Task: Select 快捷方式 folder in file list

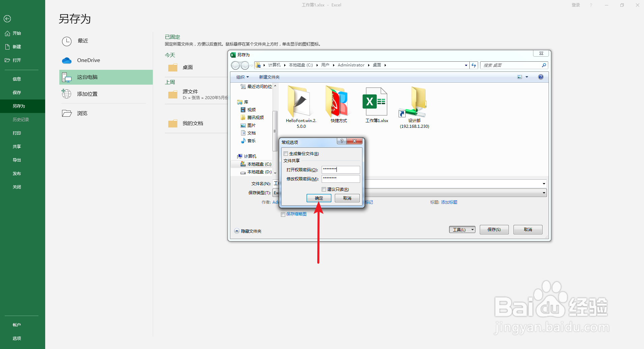Action: click(339, 105)
